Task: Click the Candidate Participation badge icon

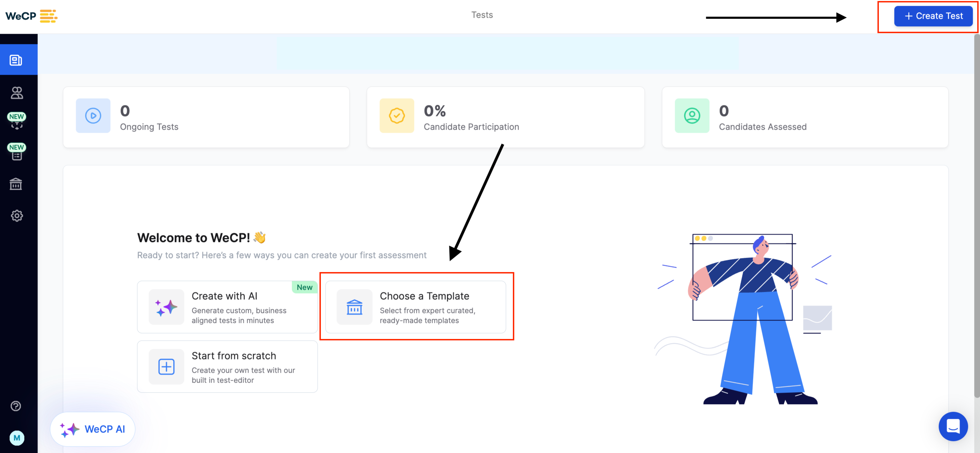Action: pos(396,116)
